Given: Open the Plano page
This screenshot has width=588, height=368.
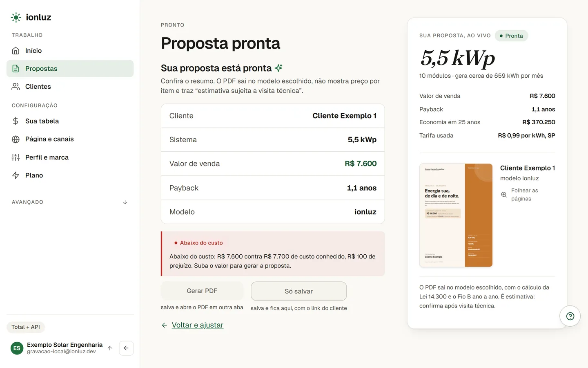Looking at the screenshot, I should (x=70, y=175).
